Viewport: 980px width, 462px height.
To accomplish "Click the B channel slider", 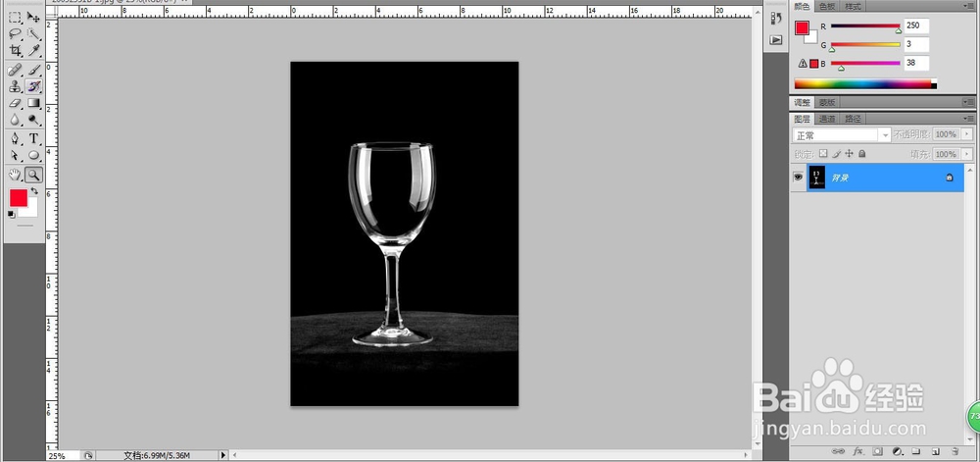I will click(x=865, y=63).
